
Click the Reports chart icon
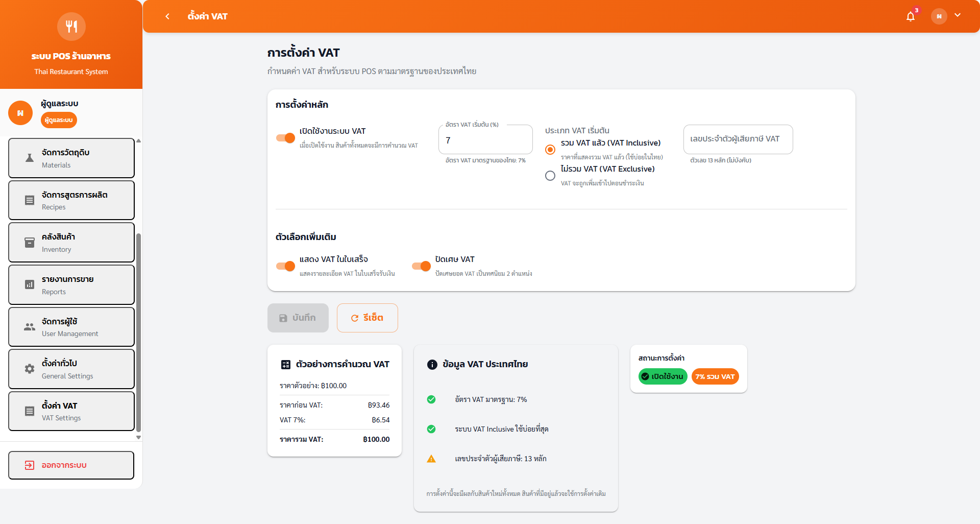[30, 285]
